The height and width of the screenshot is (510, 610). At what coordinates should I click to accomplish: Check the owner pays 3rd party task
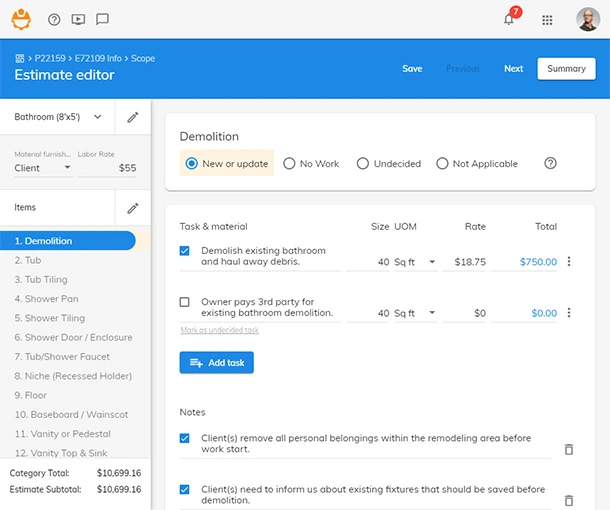pyautogui.click(x=185, y=302)
